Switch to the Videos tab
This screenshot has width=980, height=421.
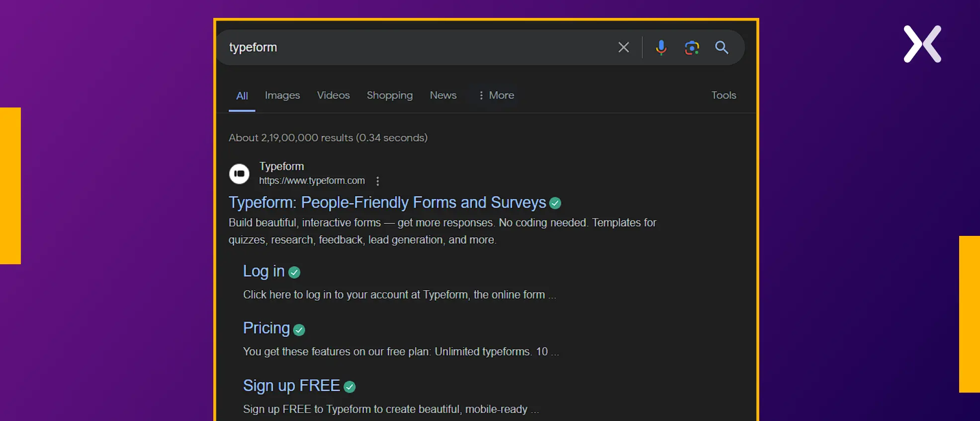(x=334, y=95)
